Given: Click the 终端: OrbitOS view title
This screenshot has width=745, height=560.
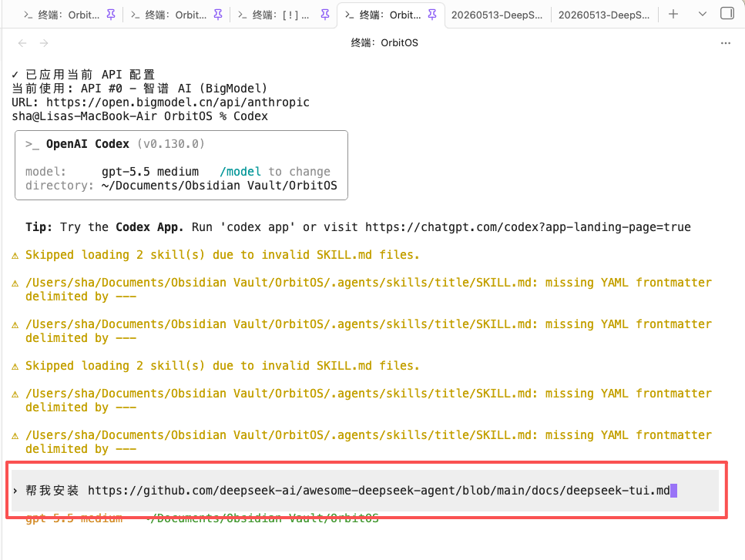Looking at the screenshot, I should (x=384, y=42).
